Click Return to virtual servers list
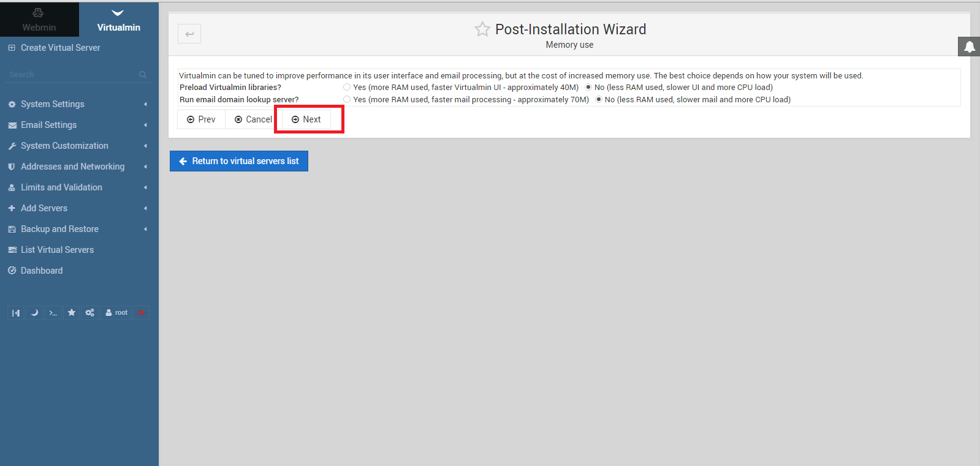 239,161
